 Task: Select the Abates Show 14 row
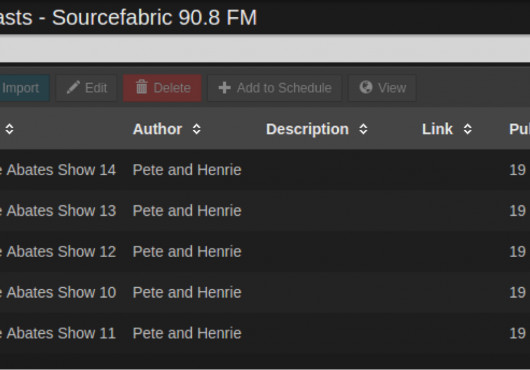(x=265, y=170)
